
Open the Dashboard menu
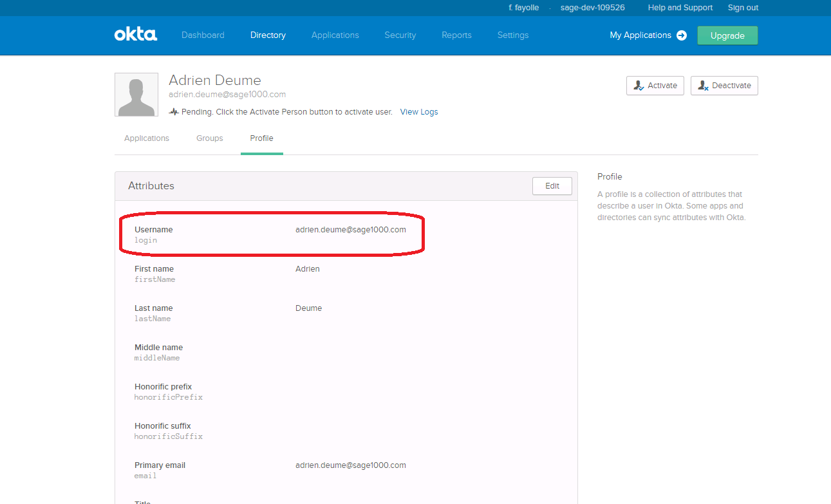click(203, 35)
